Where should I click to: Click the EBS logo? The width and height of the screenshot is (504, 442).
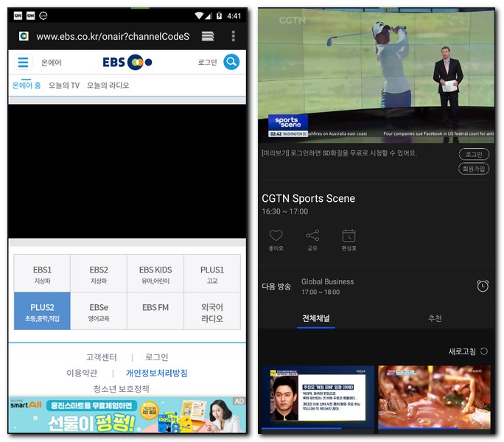pos(127,63)
